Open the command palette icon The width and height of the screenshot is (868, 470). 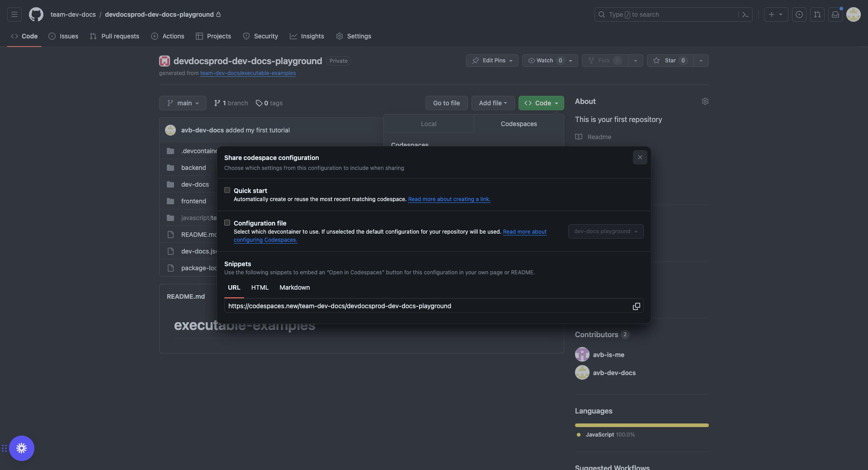745,14
